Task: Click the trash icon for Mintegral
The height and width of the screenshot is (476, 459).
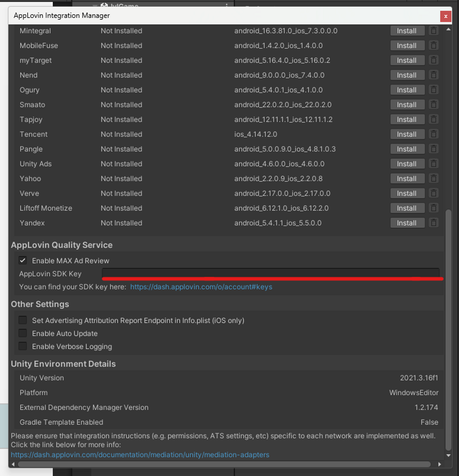Action: pyautogui.click(x=434, y=30)
